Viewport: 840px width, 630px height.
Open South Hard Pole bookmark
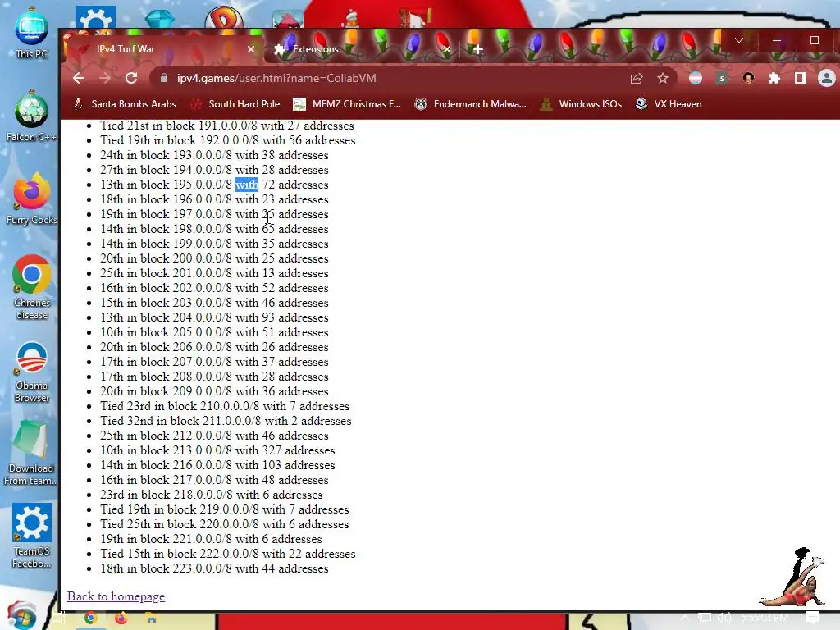(x=236, y=104)
